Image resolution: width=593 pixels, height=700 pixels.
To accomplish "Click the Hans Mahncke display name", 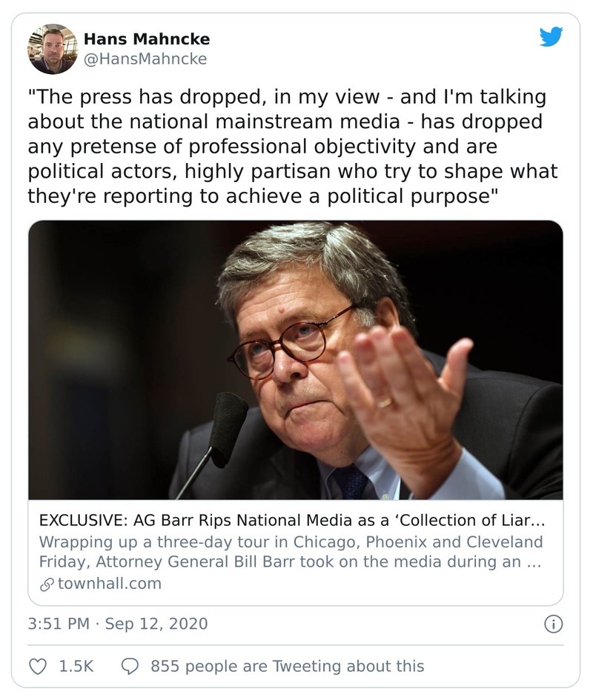I will (x=145, y=38).
